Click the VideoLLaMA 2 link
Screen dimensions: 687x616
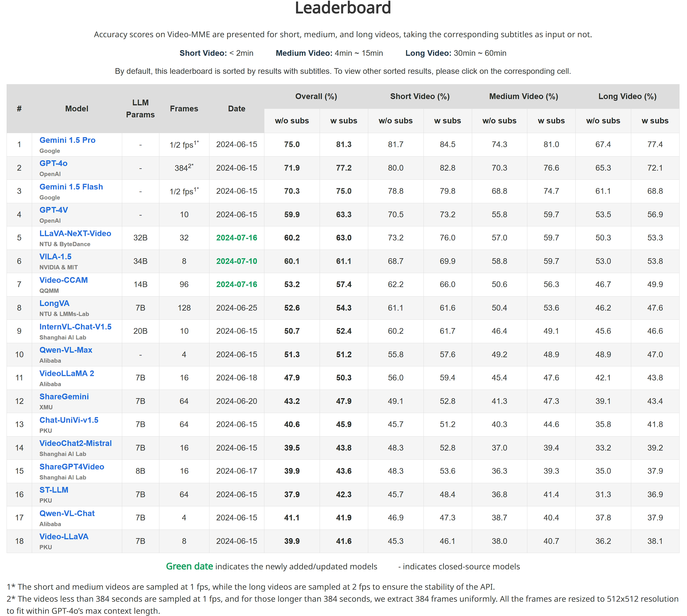tap(67, 374)
